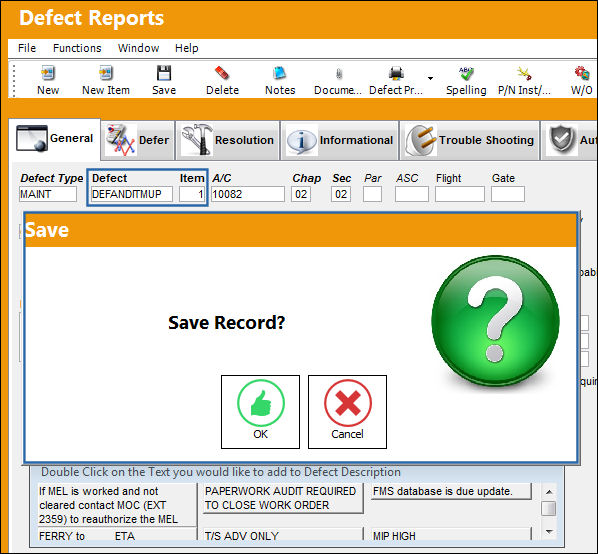The height and width of the screenshot is (554, 598).
Task: Switch to the General tab
Action: click(x=55, y=139)
